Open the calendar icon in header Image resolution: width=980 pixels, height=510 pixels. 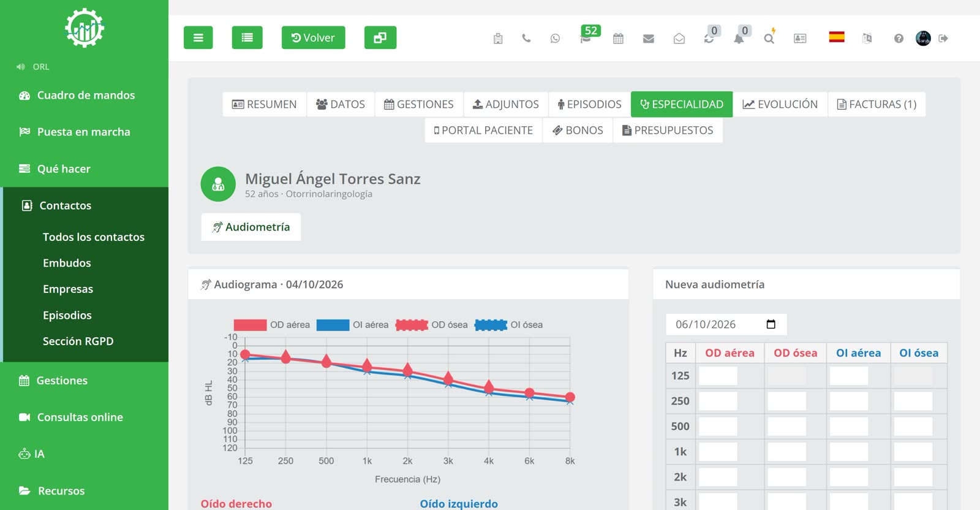tap(618, 38)
